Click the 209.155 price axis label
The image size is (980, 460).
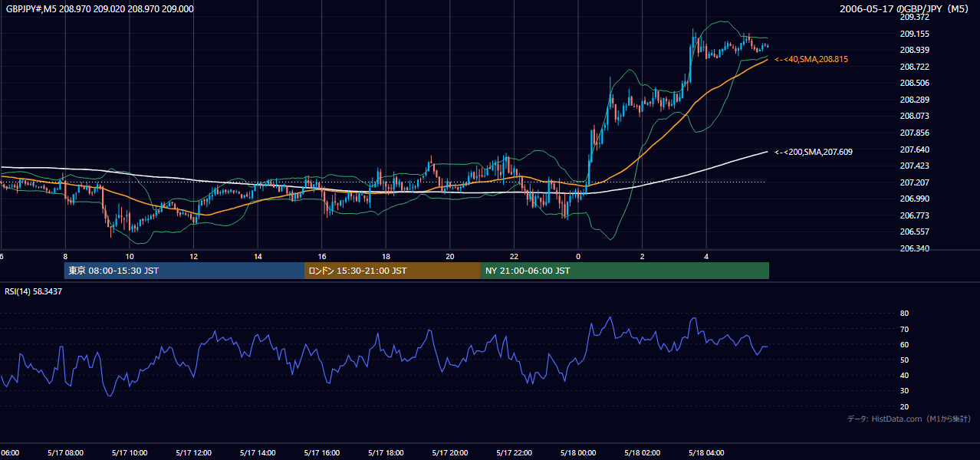pos(914,34)
